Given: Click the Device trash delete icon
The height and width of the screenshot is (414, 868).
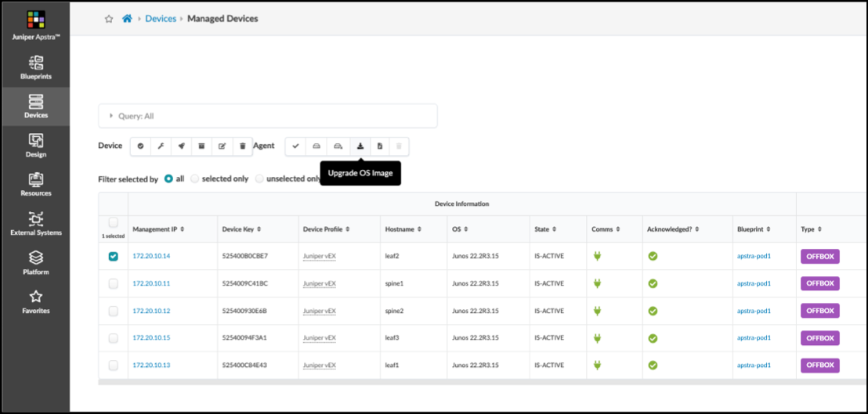Looking at the screenshot, I should click(x=243, y=146).
